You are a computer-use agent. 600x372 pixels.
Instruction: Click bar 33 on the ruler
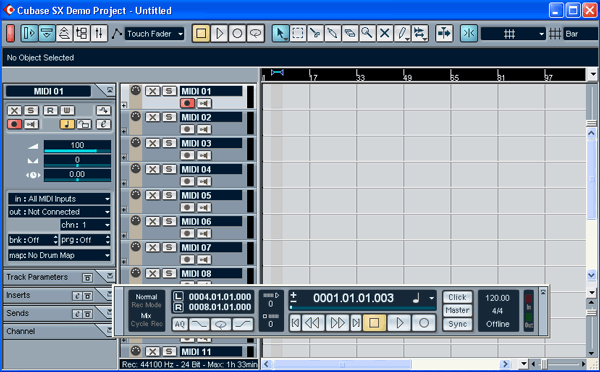click(x=360, y=77)
